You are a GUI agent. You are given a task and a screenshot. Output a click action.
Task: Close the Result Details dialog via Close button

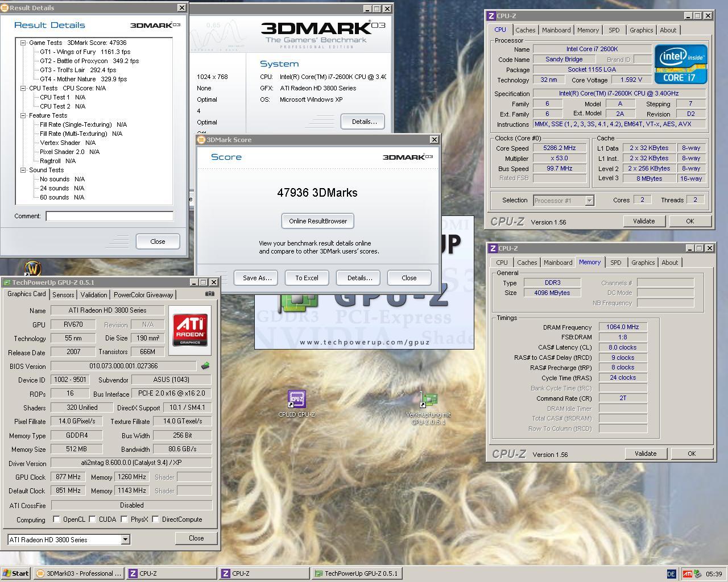pyautogui.click(x=158, y=242)
